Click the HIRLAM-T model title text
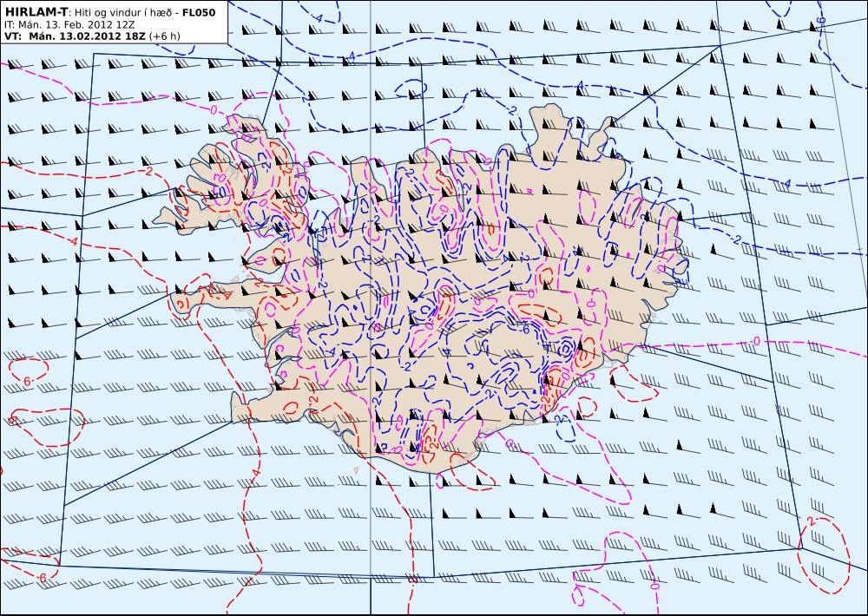Screen dimensions: 868x616 (36, 12)
